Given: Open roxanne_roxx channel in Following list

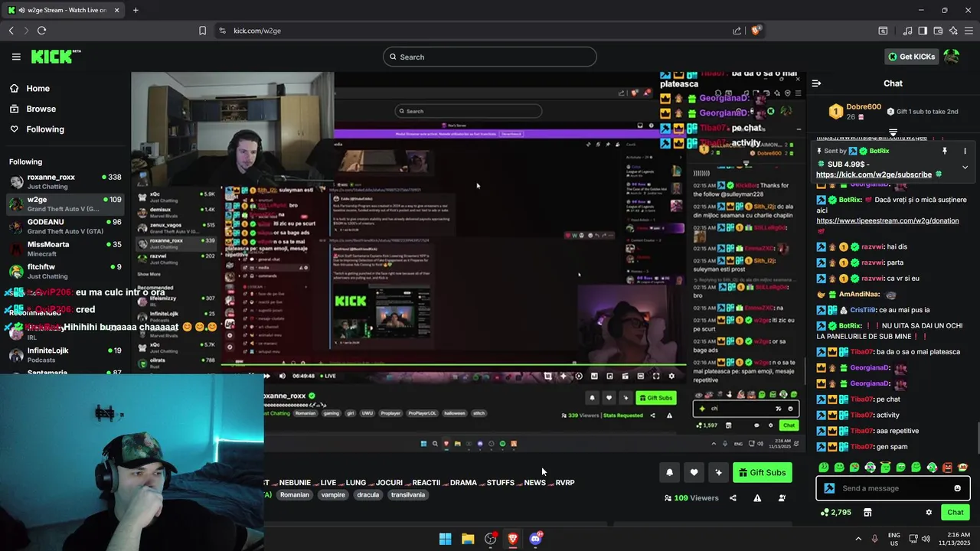Looking at the screenshot, I should pos(65,181).
